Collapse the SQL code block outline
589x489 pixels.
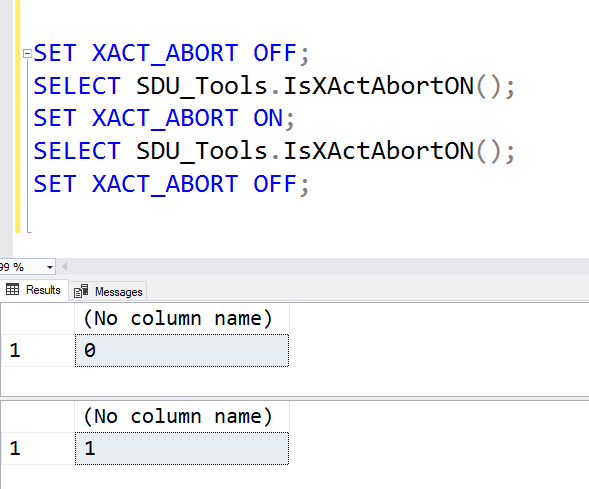click(27, 54)
